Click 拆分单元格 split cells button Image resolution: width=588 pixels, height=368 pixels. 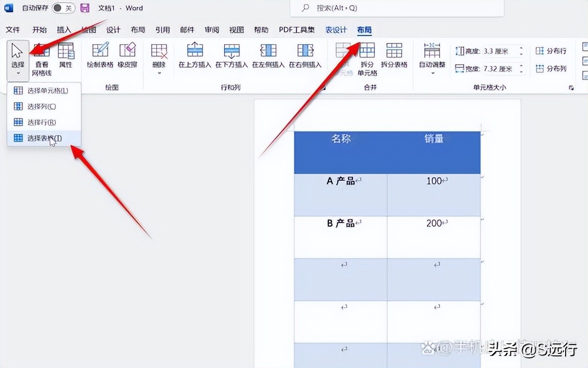(x=367, y=60)
